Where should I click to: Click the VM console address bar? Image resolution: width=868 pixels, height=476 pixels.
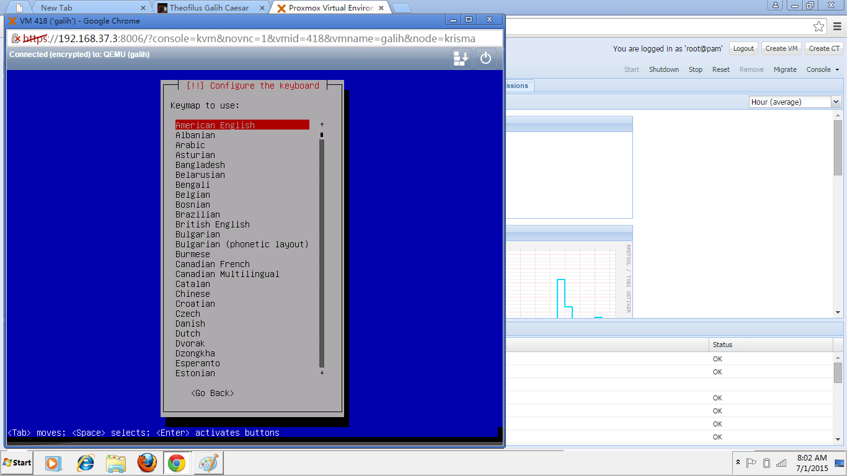click(254, 38)
